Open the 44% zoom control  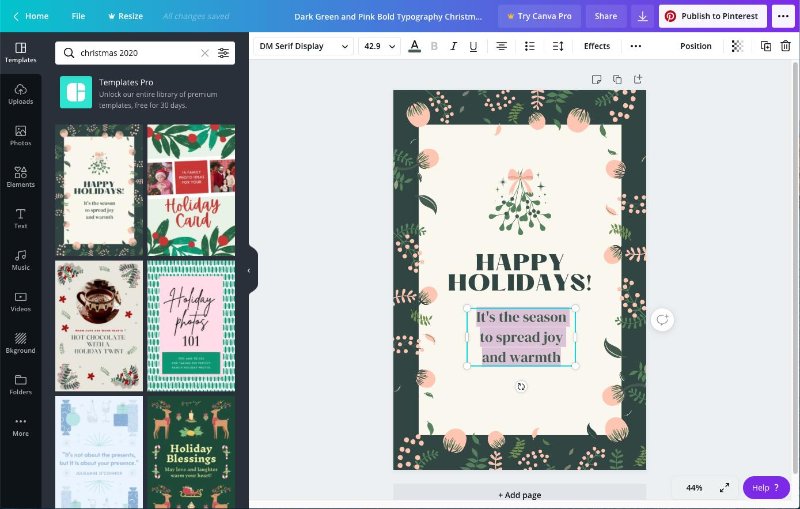pos(694,488)
